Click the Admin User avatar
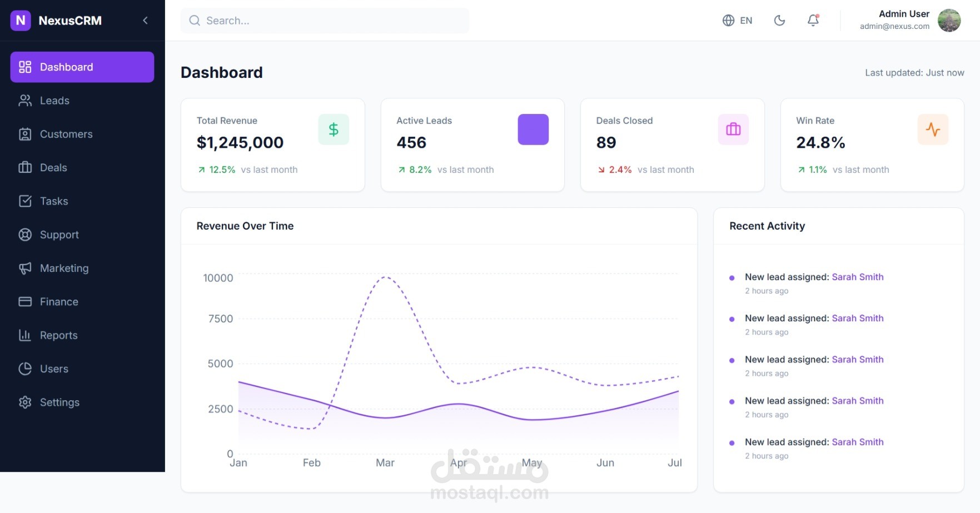Image resolution: width=980 pixels, height=513 pixels. (x=949, y=21)
